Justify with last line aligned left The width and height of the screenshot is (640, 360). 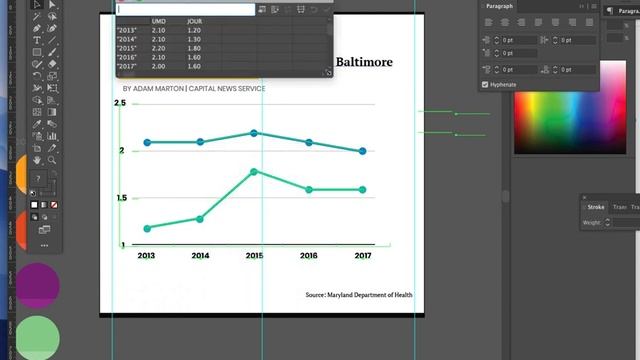point(539,22)
